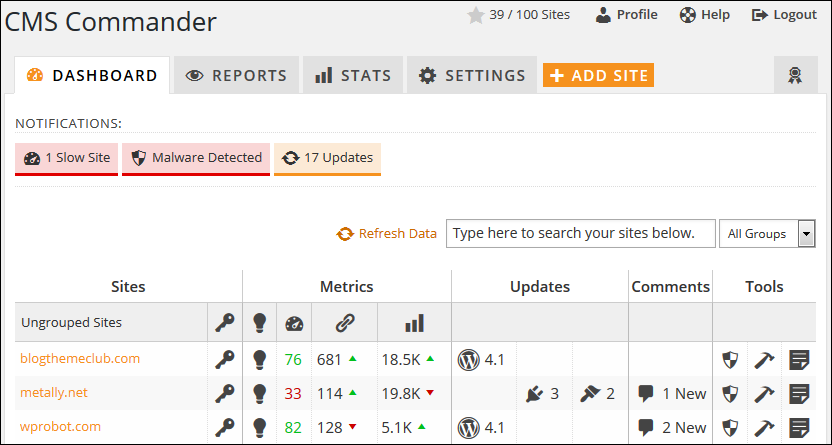832x445 pixels.
Task: Click the 5.1K traffic value for wprobot.com
Action: tap(397, 427)
